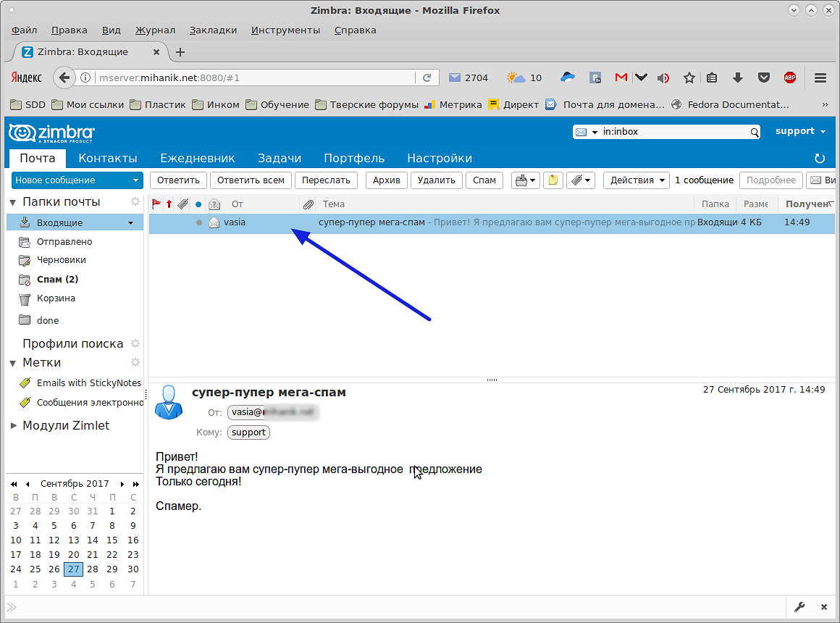Collapse the Метки section
The width and height of the screenshot is (840, 623).
click(x=13, y=364)
